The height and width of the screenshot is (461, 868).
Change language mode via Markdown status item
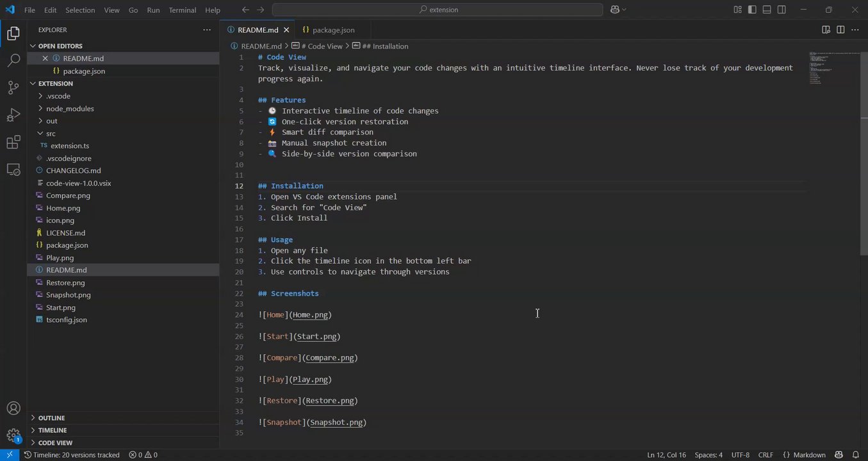(x=804, y=455)
